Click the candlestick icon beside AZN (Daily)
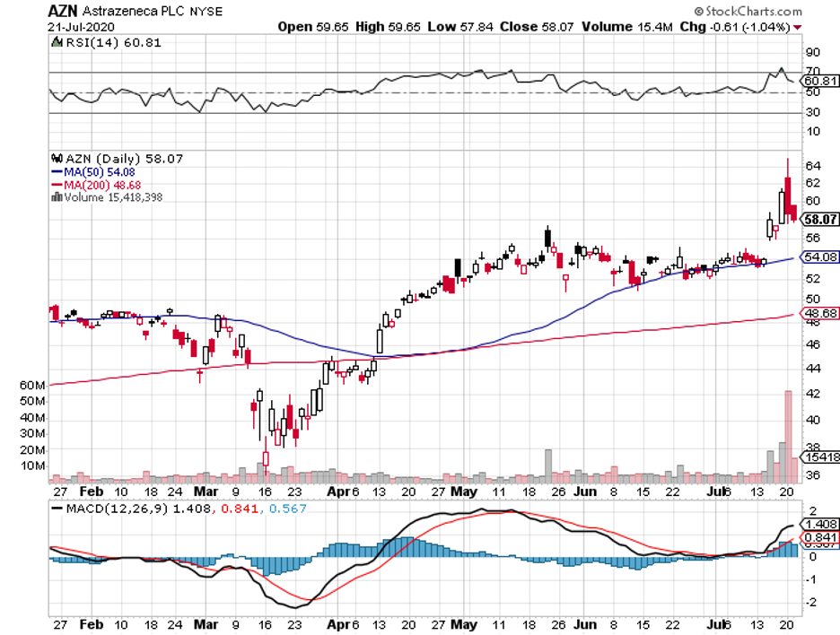This screenshot has height=635, width=840. (57, 159)
